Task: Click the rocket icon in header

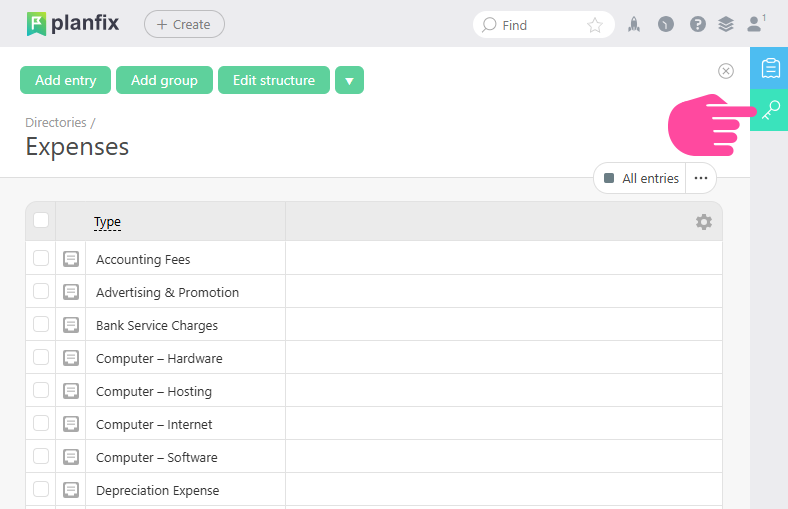Action: pos(634,25)
